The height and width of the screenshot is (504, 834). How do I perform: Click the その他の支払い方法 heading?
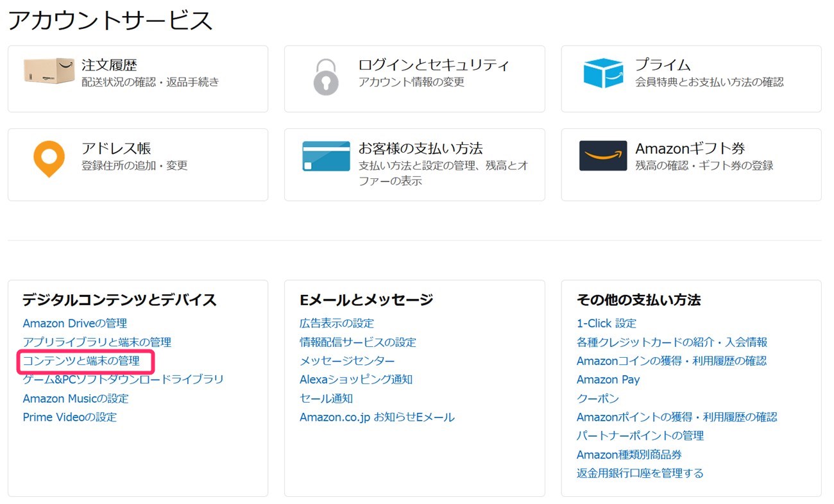click(638, 300)
